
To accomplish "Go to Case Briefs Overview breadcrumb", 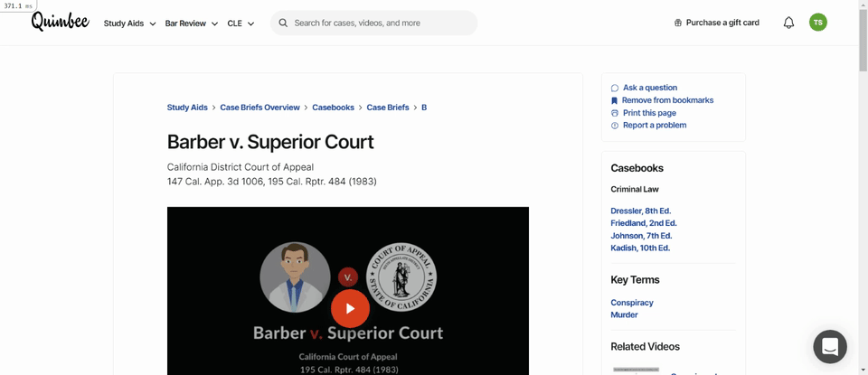I will point(259,108).
